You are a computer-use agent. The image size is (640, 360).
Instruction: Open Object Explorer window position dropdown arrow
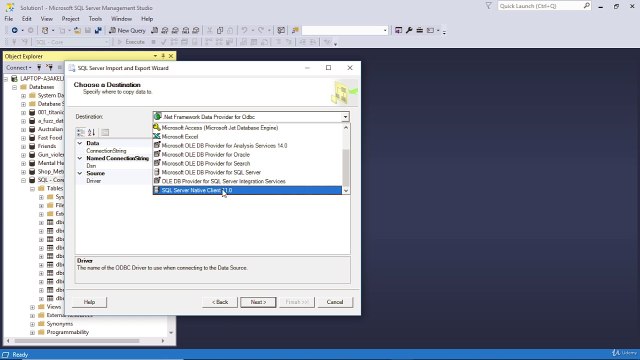tap(155, 56)
